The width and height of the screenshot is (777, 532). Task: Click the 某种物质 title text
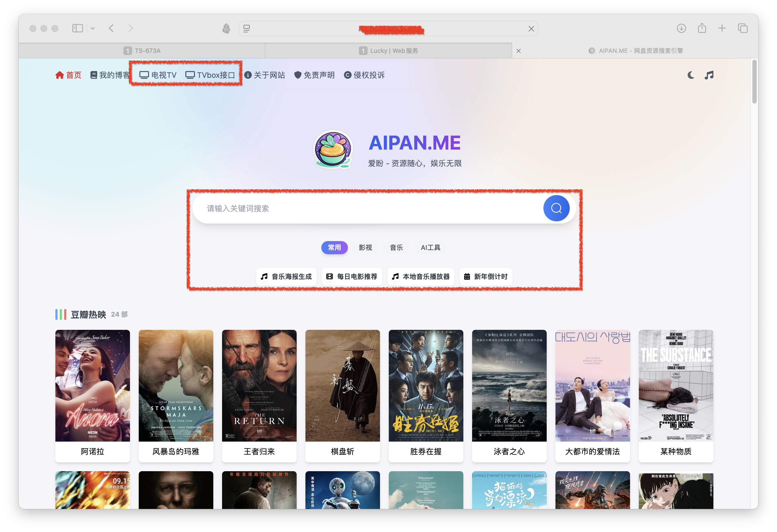[x=676, y=451]
